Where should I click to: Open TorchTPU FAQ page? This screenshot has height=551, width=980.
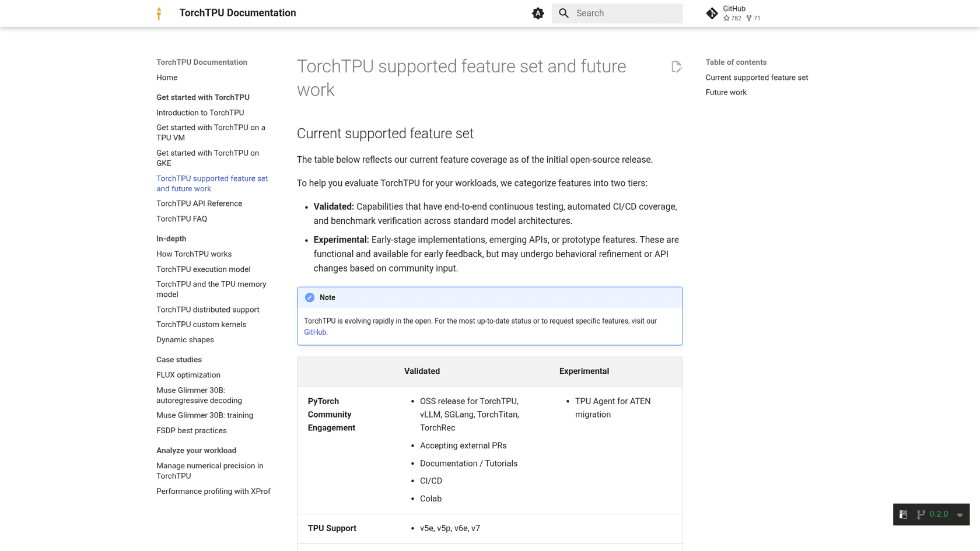(x=181, y=219)
